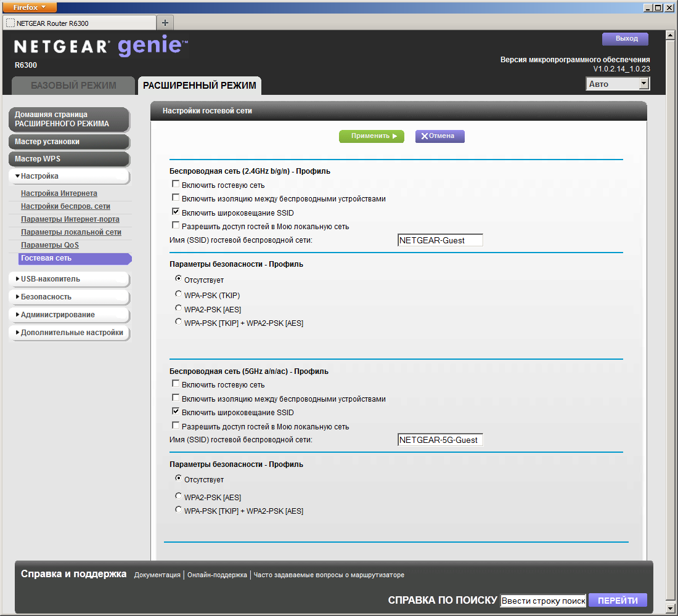Viewport: 678px width, 616px height.
Task: Open Часто задаваемые вопросы о маршрутизаторе
Action: [x=329, y=575]
